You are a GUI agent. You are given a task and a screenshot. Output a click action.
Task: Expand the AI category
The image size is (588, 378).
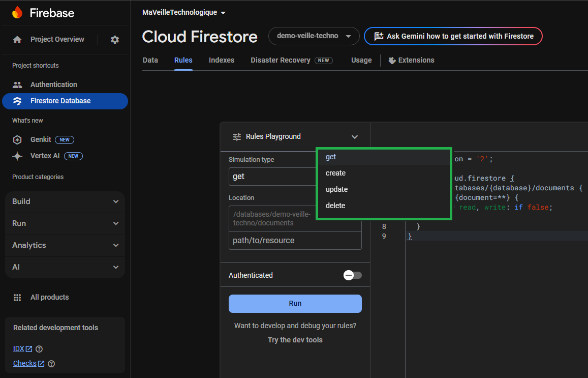click(65, 267)
